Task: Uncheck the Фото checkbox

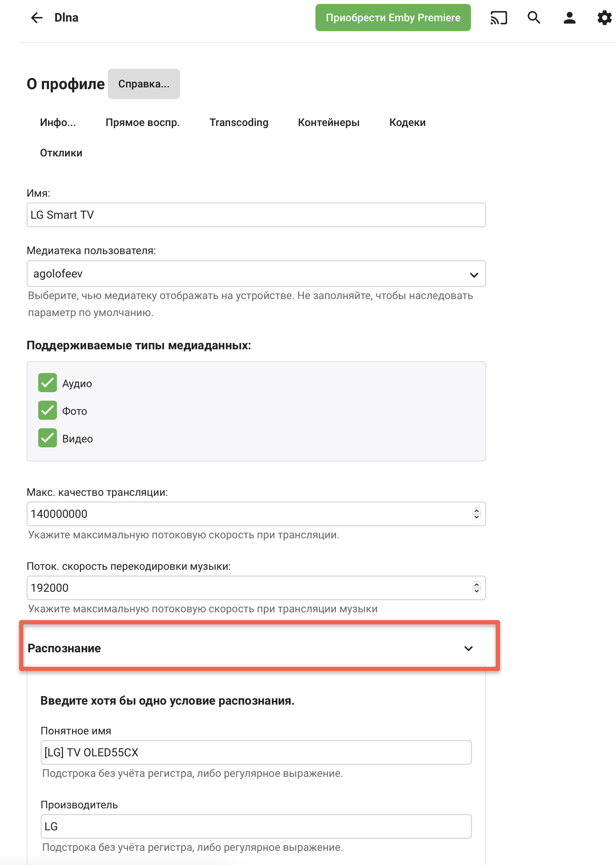Action: 47,410
